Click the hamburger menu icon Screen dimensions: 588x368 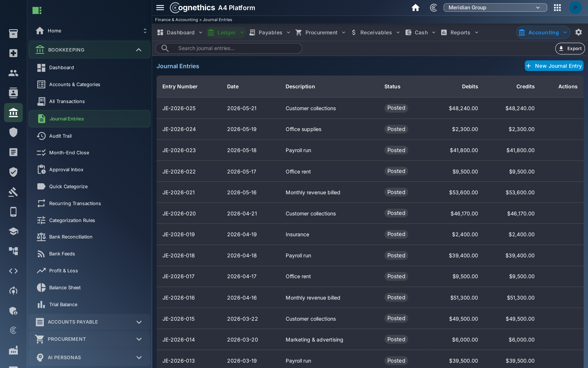160,8
